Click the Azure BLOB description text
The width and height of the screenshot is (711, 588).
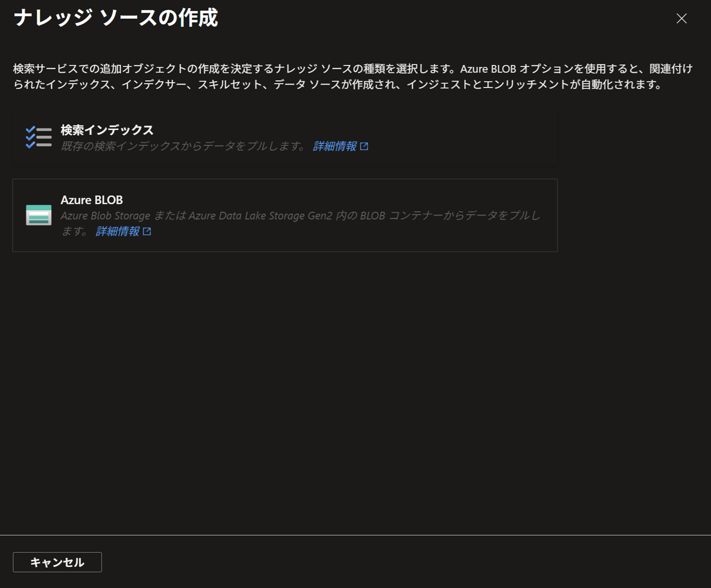pyautogui.click(x=301, y=223)
